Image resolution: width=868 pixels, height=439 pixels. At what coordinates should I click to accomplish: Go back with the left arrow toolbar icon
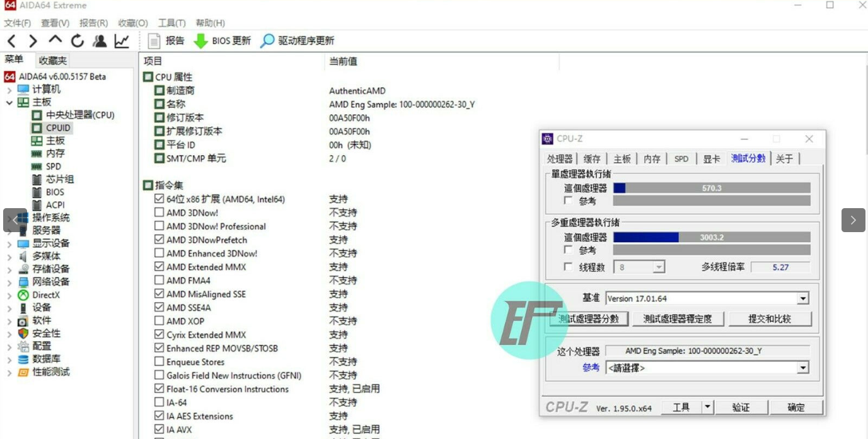pos(11,41)
